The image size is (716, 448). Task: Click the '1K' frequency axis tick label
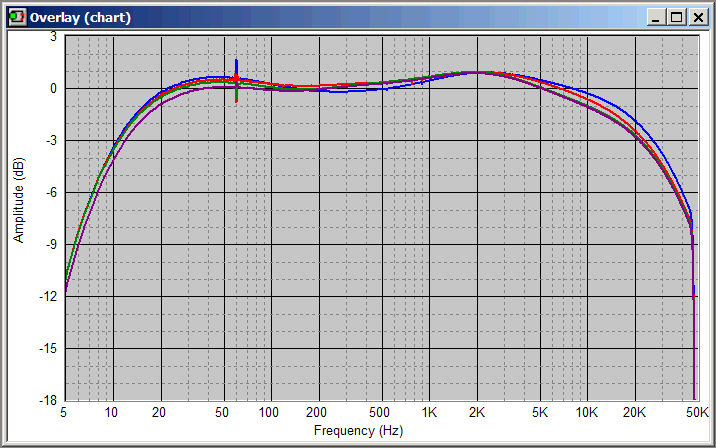pos(429,412)
